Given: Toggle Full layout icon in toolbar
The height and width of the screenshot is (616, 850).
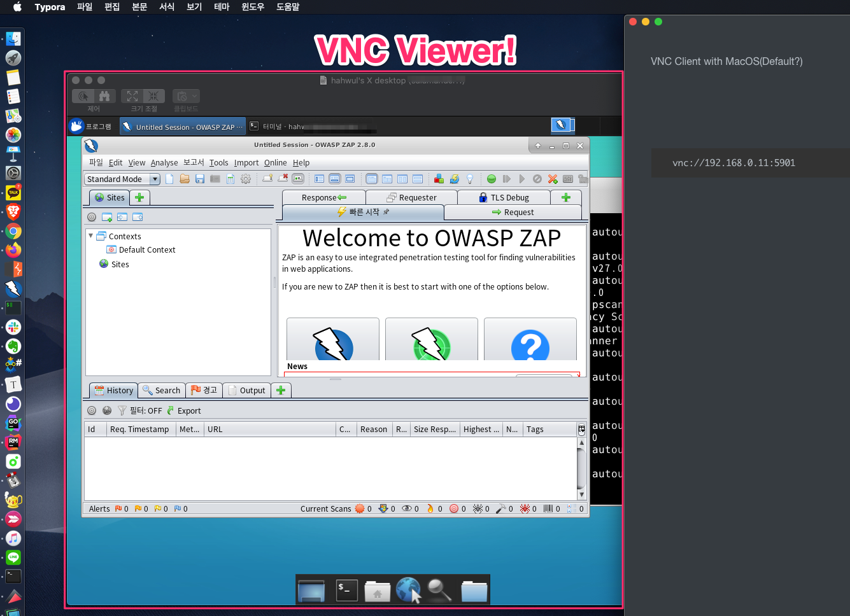Looking at the screenshot, I should pos(350,179).
